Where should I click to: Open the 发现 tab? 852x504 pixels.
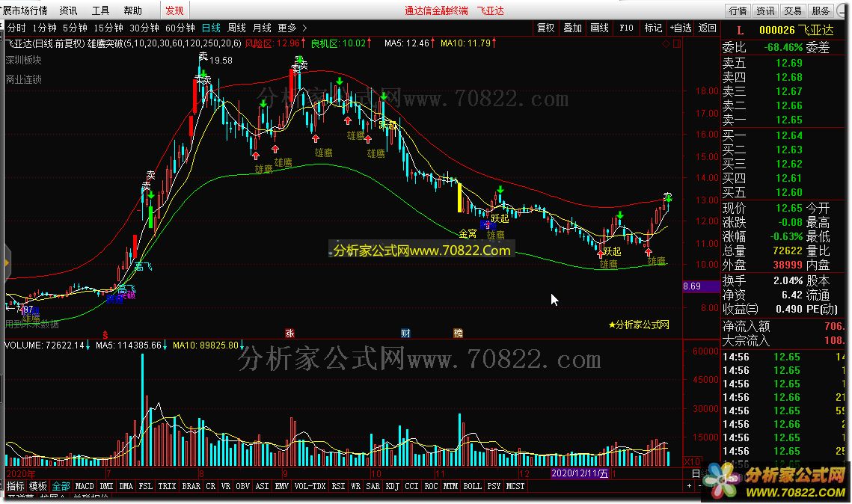(x=174, y=10)
